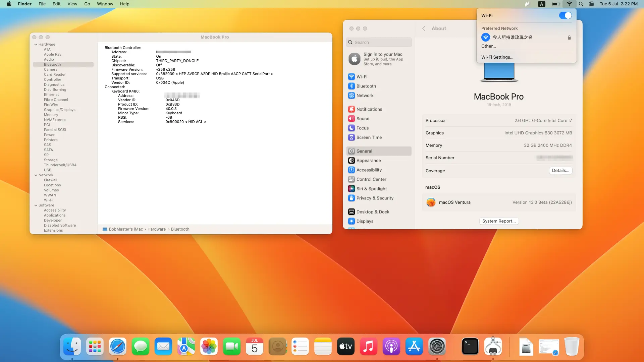Open Focus settings pane
This screenshot has width=644, height=362.
[379, 128]
